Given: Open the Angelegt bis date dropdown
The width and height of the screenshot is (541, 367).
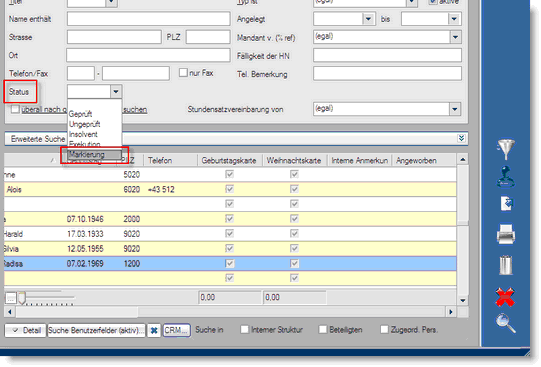Looking at the screenshot, I should (454, 19).
